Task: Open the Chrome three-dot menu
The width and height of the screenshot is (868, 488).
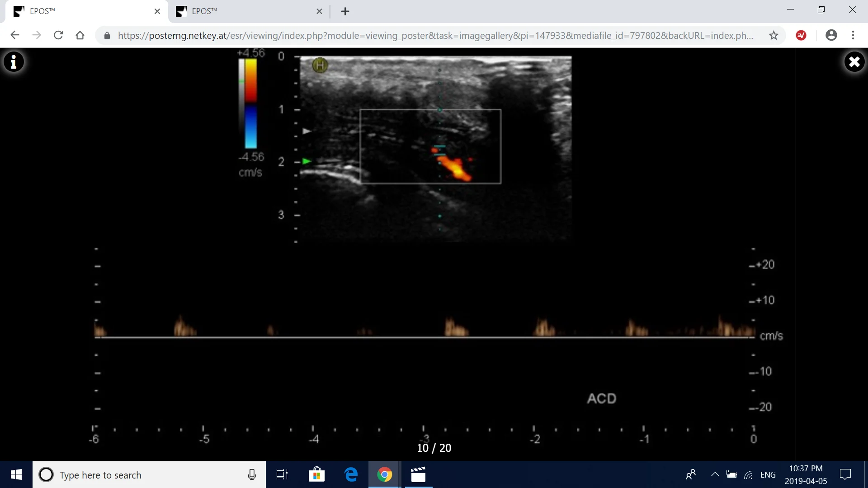Action: coord(854,35)
